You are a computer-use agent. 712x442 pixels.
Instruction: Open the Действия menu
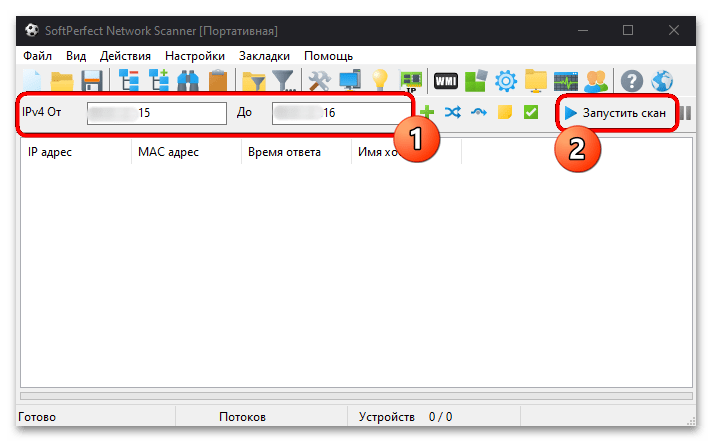(x=125, y=56)
